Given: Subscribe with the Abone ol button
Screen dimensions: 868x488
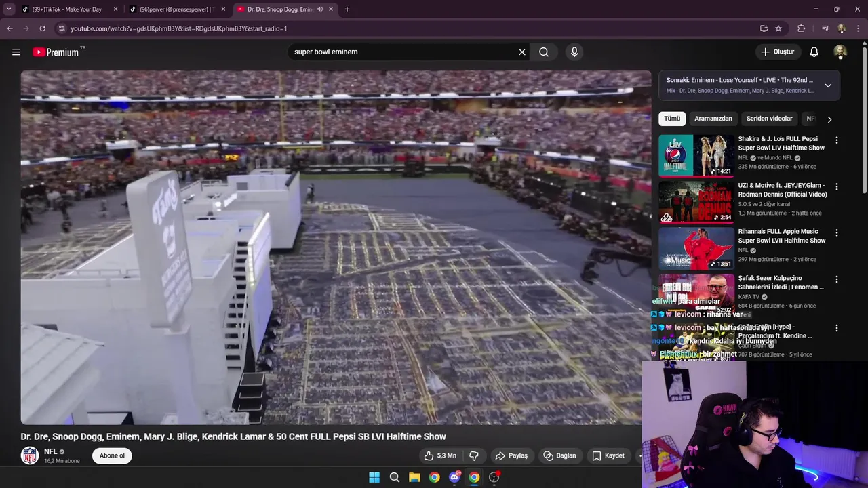Looking at the screenshot, I should coord(112,455).
